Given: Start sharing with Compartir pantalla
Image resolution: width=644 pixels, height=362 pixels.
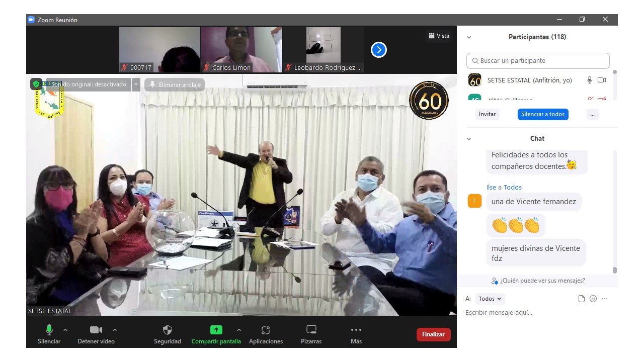Looking at the screenshot, I should (216, 334).
